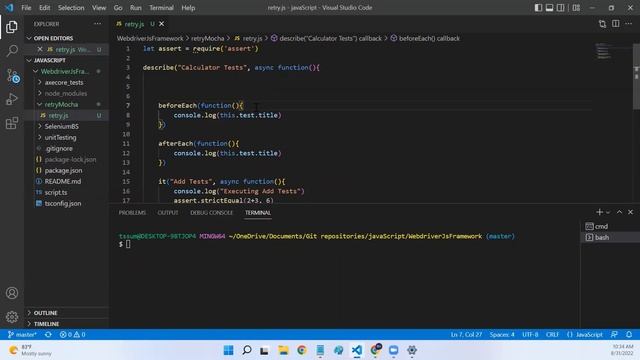Open the Run and Debug view
Screen dimensions: 640x360
tap(12, 99)
